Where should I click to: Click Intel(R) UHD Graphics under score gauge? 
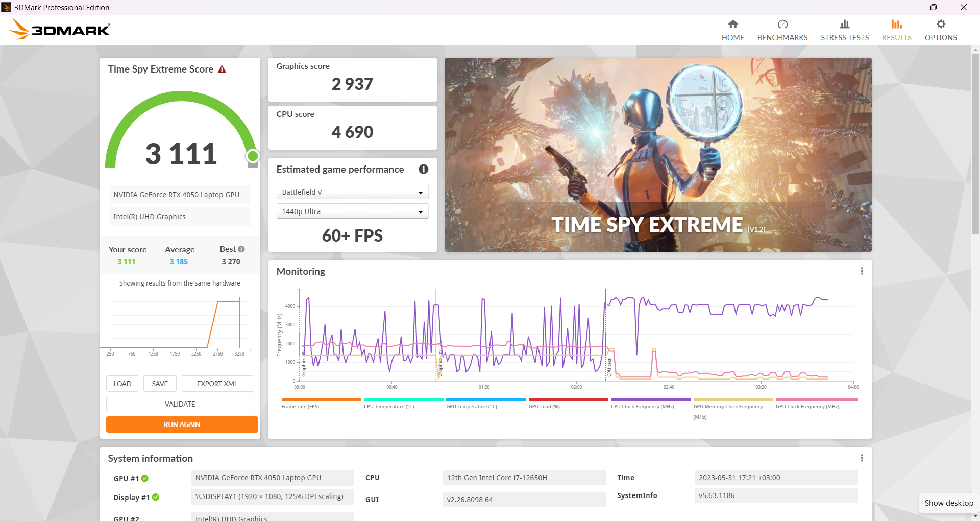pyautogui.click(x=180, y=217)
